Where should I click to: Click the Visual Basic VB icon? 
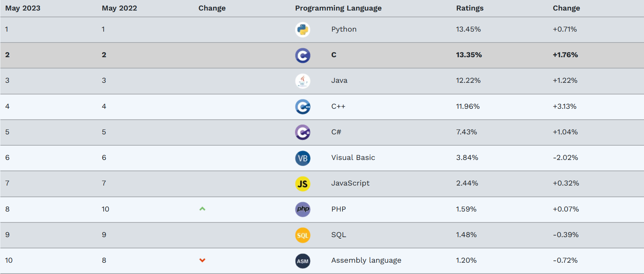303,158
